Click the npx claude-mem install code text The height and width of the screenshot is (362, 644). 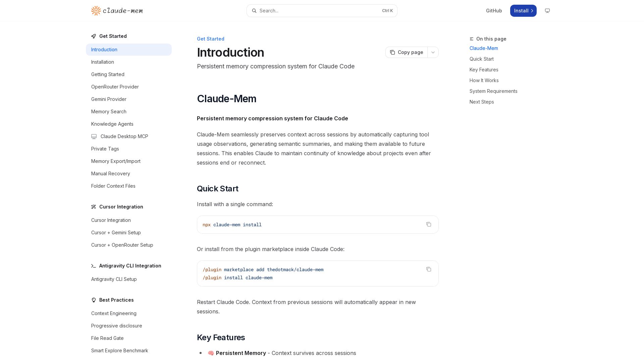[x=232, y=225]
